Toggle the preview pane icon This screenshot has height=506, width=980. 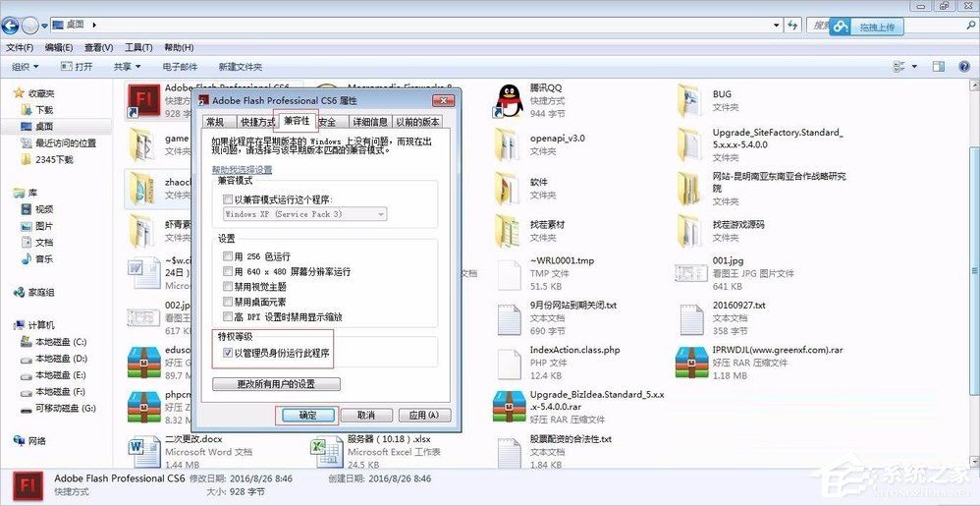[938, 66]
